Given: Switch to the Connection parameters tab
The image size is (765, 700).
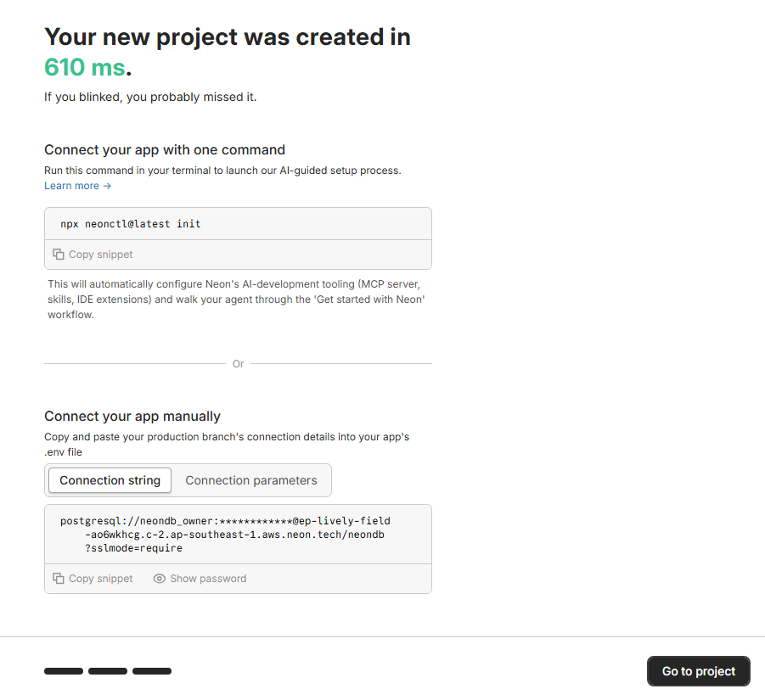Looking at the screenshot, I should pos(251,480).
